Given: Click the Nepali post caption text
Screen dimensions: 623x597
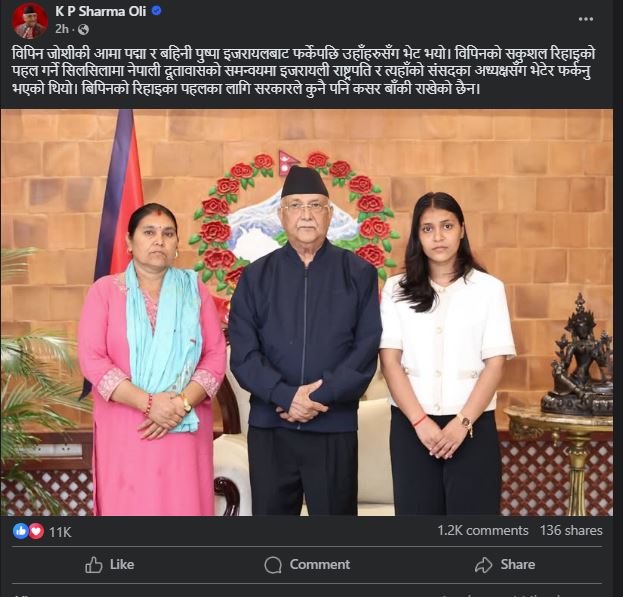Looking at the screenshot, I should point(304,71).
